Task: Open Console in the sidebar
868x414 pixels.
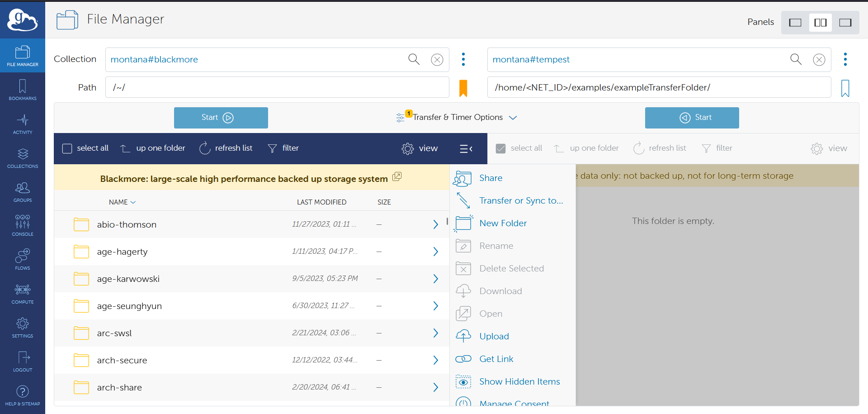Action: (x=23, y=226)
